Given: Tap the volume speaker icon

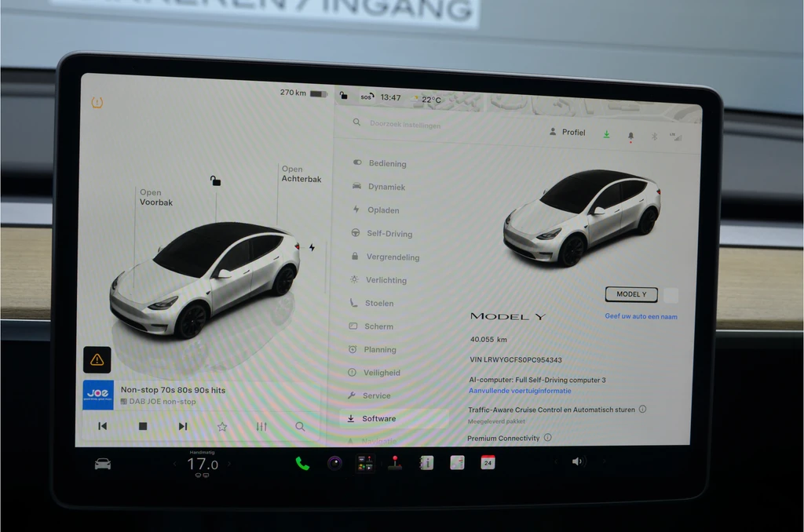Looking at the screenshot, I should pos(578,461).
